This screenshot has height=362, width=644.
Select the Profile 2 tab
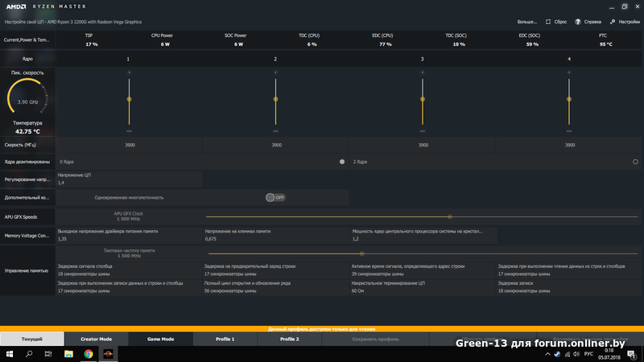point(289,339)
